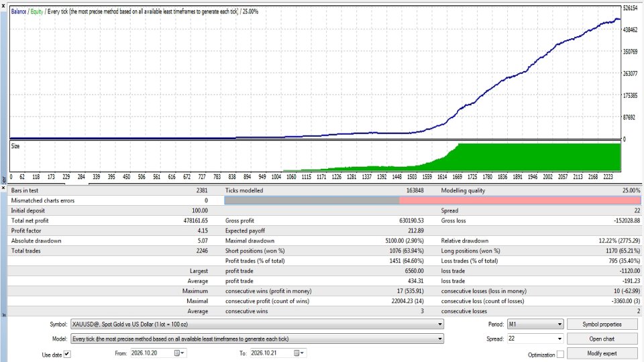Click the To date field 2026.10.21

[271, 353]
